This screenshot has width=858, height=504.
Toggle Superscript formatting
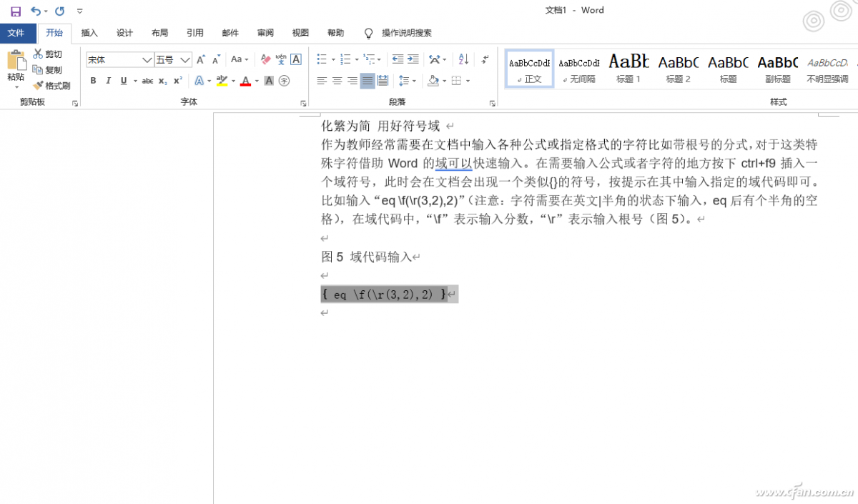point(178,81)
